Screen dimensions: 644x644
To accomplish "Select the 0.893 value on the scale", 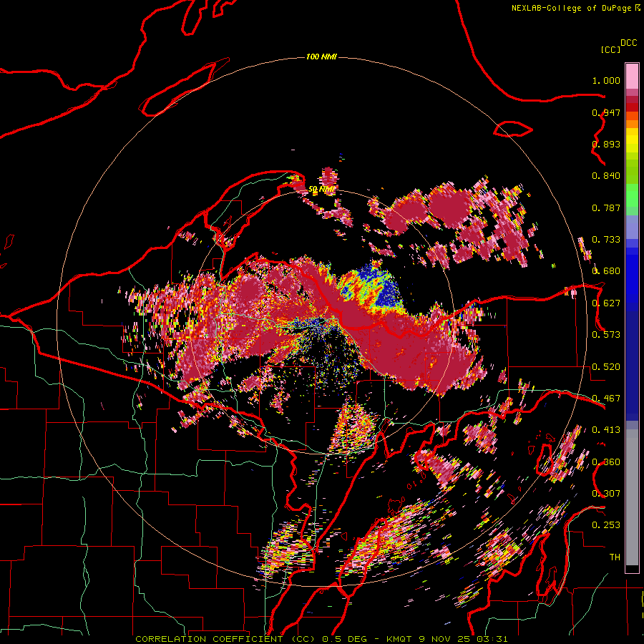I will (606, 144).
